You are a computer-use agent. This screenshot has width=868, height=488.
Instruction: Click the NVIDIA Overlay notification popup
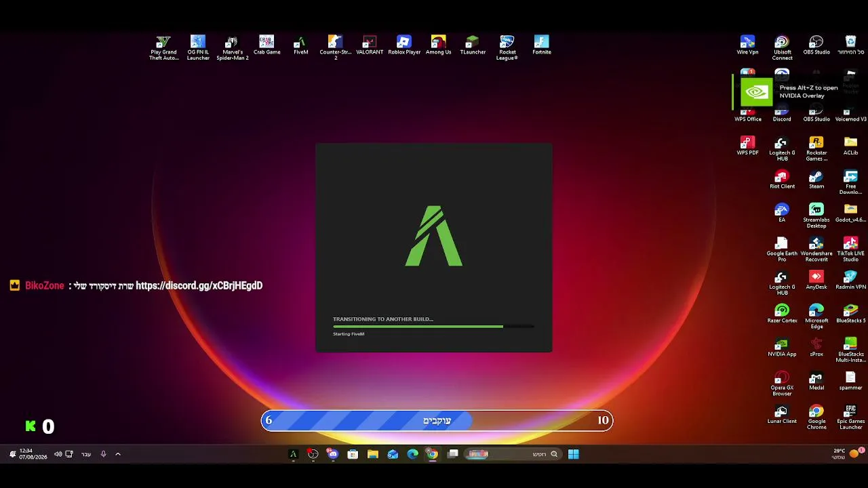click(800, 91)
